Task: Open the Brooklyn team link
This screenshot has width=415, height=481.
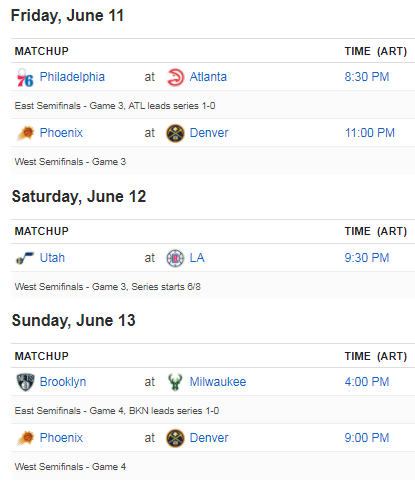Action: pos(63,382)
